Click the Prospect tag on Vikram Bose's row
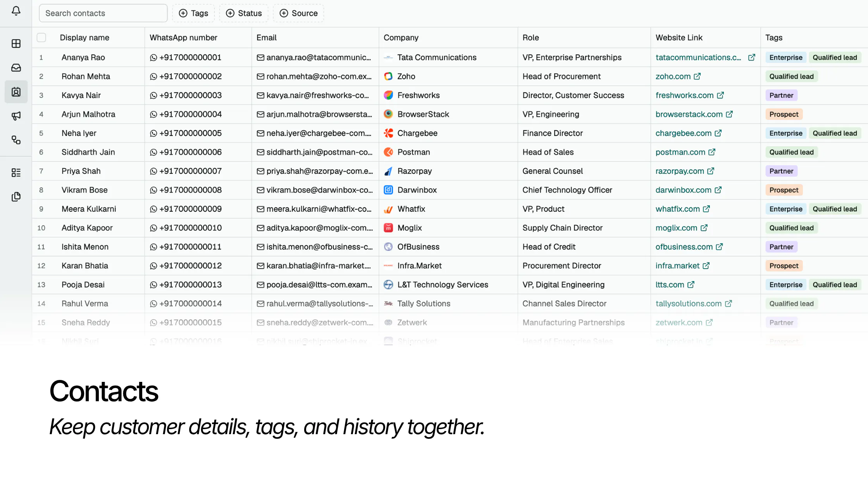 (784, 190)
